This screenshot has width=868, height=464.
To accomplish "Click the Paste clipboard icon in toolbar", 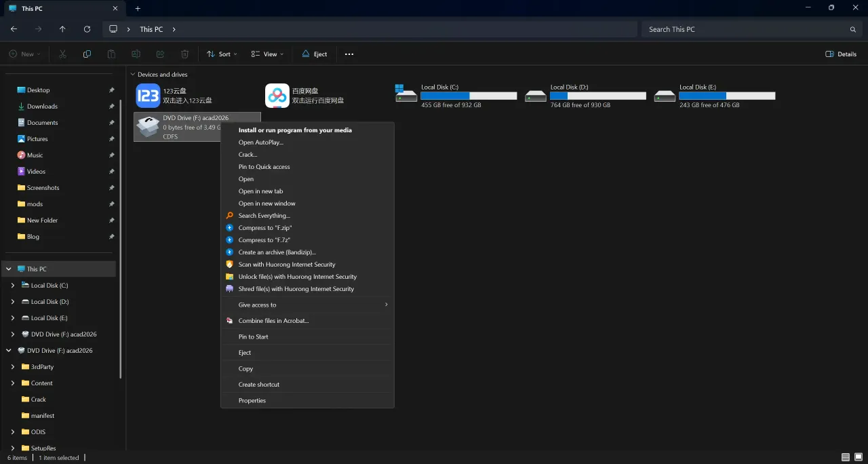I will (111, 54).
